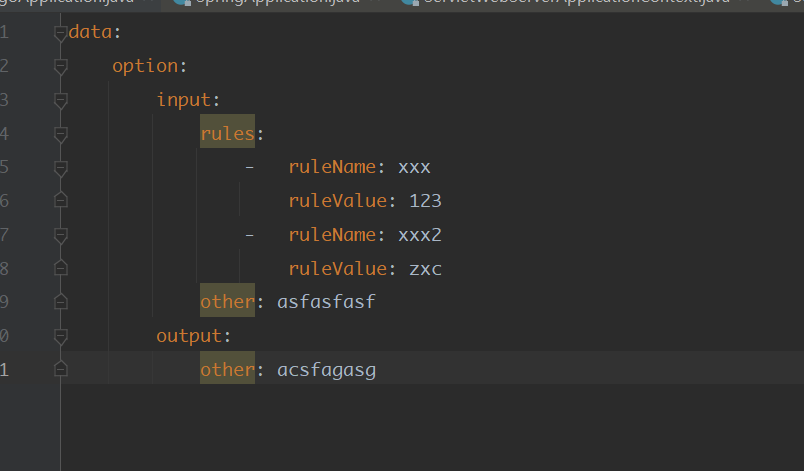Image resolution: width=804 pixels, height=471 pixels.
Task: Click fold-end marker beside ruleValue: 123
Action: [x=61, y=200]
